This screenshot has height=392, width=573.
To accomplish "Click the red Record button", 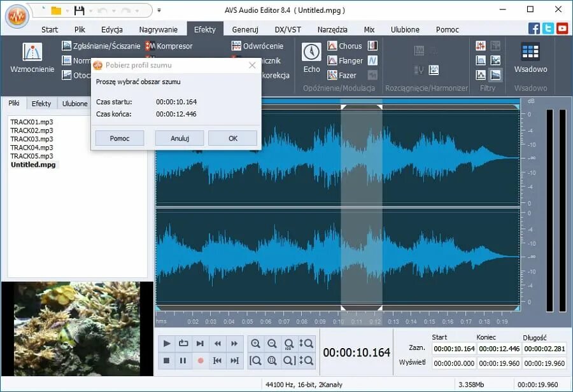I will tap(201, 361).
